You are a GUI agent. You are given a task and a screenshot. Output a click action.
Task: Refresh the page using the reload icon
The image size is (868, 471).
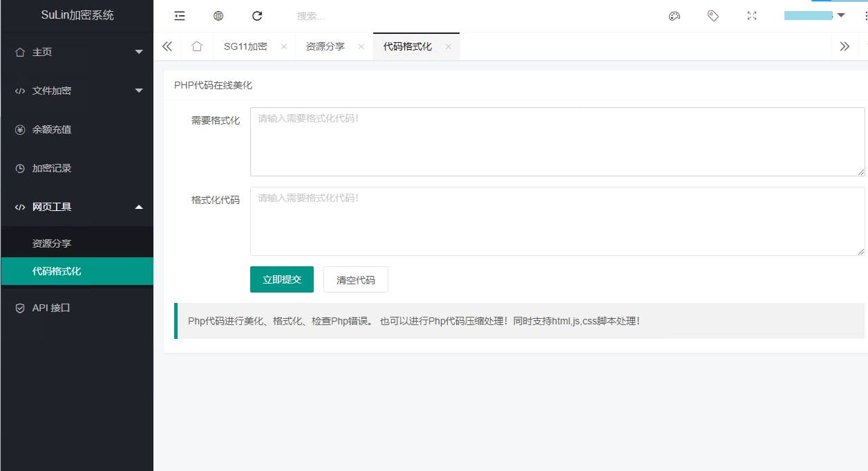pyautogui.click(x=257, y=15)
